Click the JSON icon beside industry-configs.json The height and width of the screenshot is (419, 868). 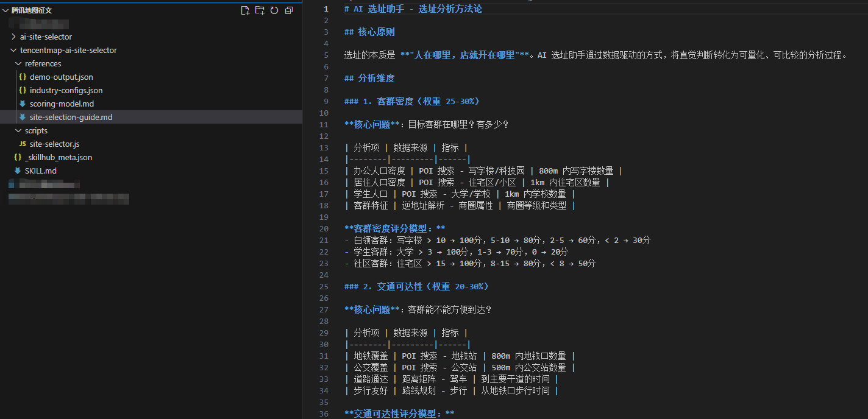point(23,91)
